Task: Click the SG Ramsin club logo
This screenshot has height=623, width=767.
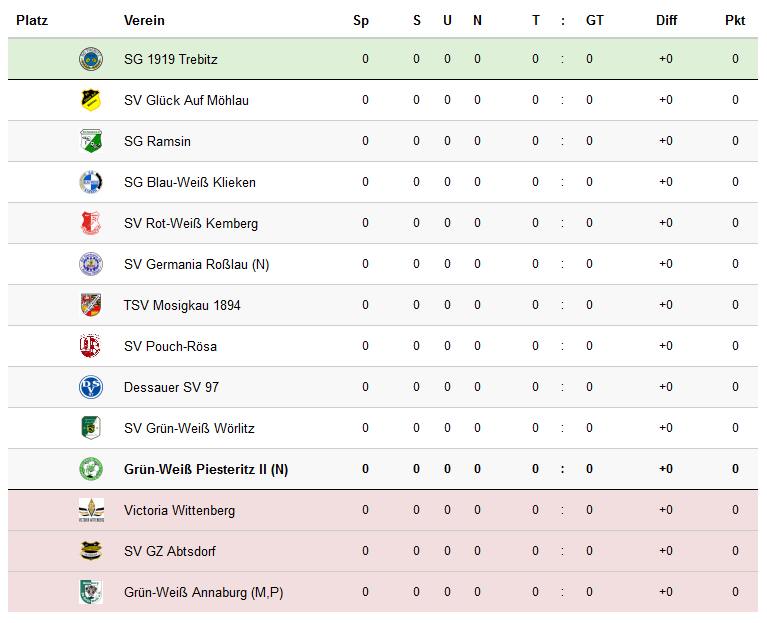Action: 91,141
